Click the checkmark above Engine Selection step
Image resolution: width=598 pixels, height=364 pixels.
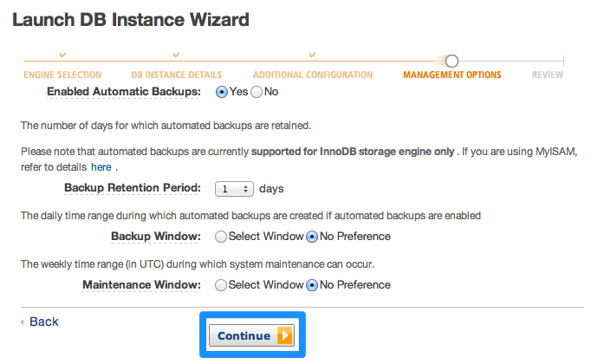pos(62,56)
